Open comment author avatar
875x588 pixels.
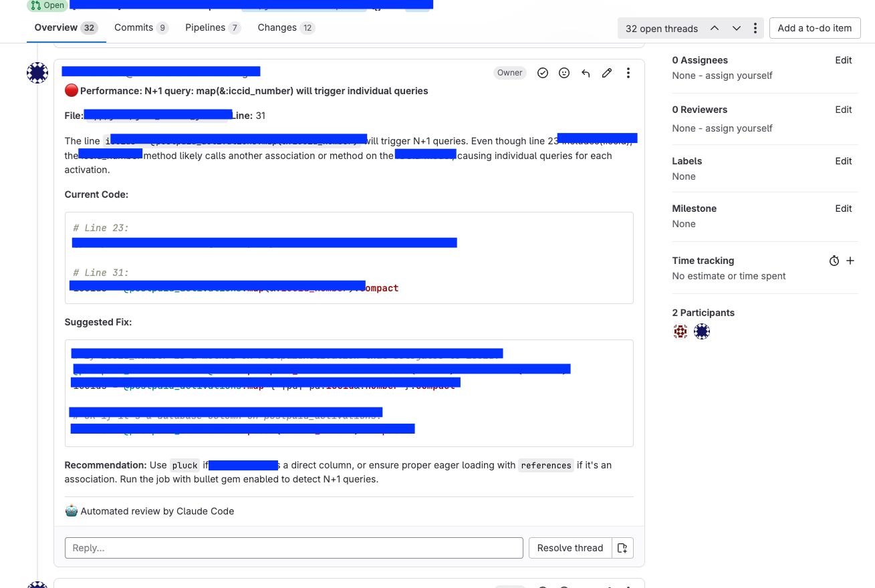point(37,73)
